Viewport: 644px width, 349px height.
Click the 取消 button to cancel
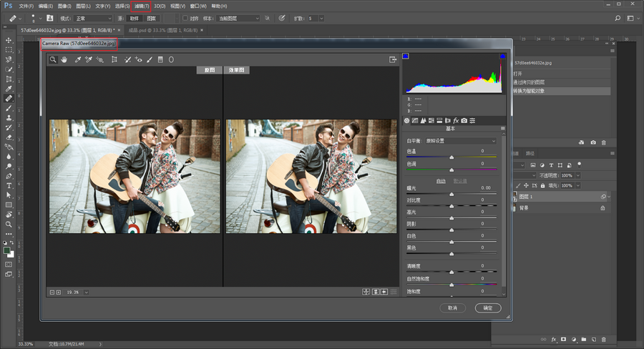(x=452, y=308)
